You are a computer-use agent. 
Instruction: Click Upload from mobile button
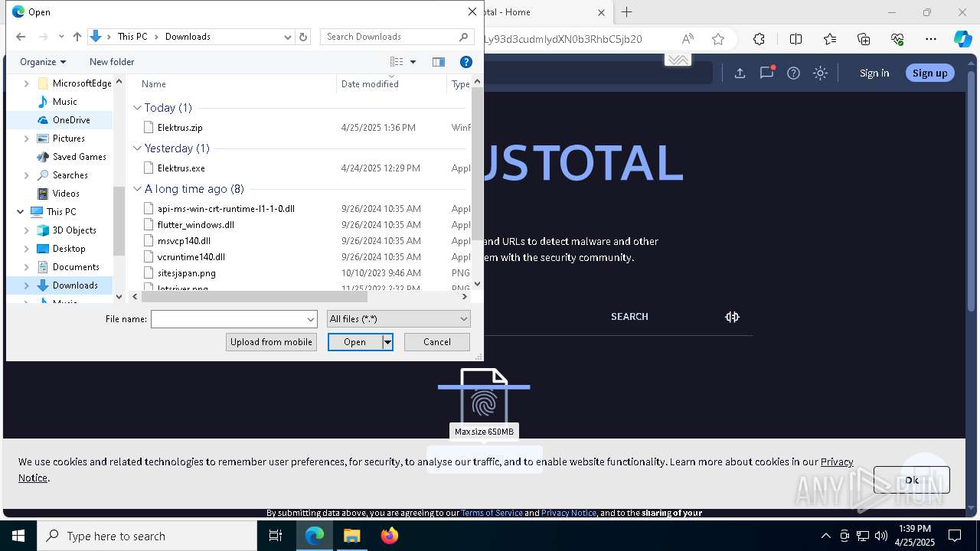click(271, 342)
